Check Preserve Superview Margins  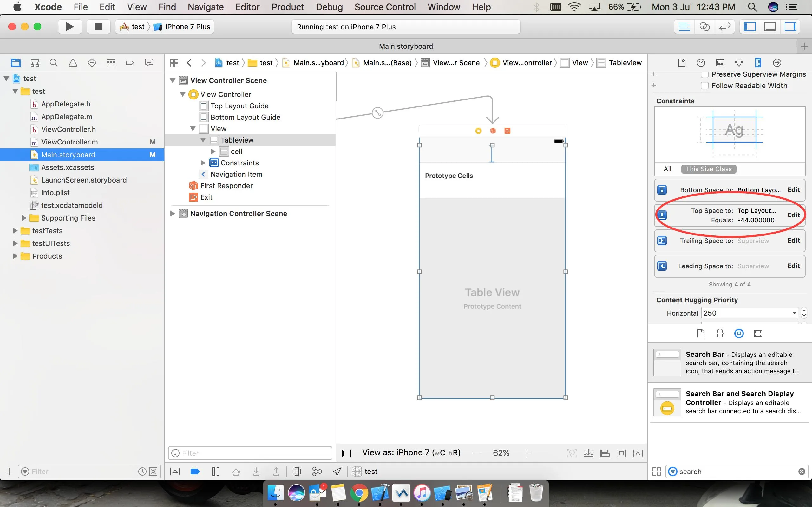click(x=704, y=74)
